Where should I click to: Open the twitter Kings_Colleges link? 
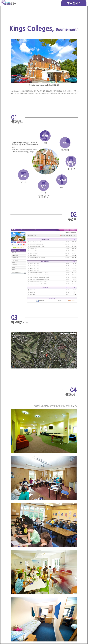tap(23, 152)
